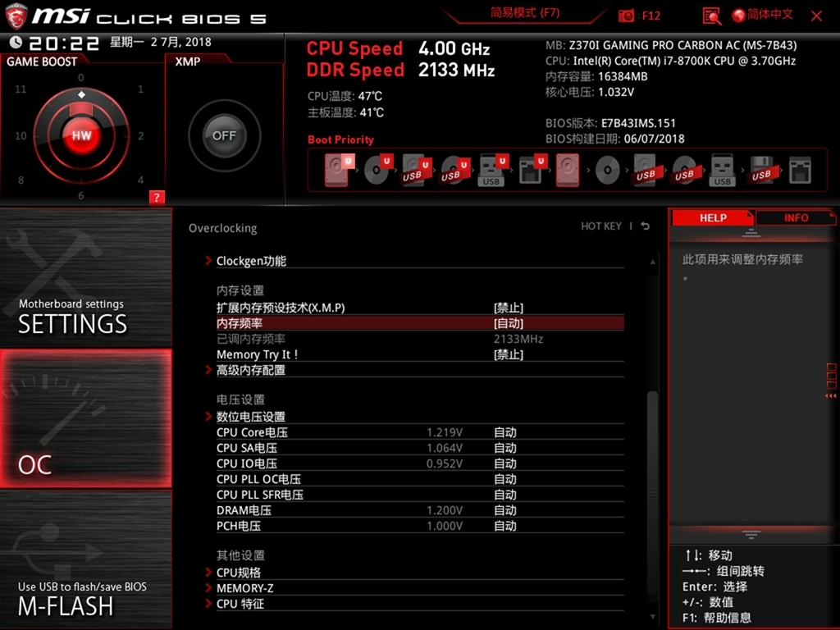
Task: Click the red arrows on right panel edge
Action: [830, 396]
